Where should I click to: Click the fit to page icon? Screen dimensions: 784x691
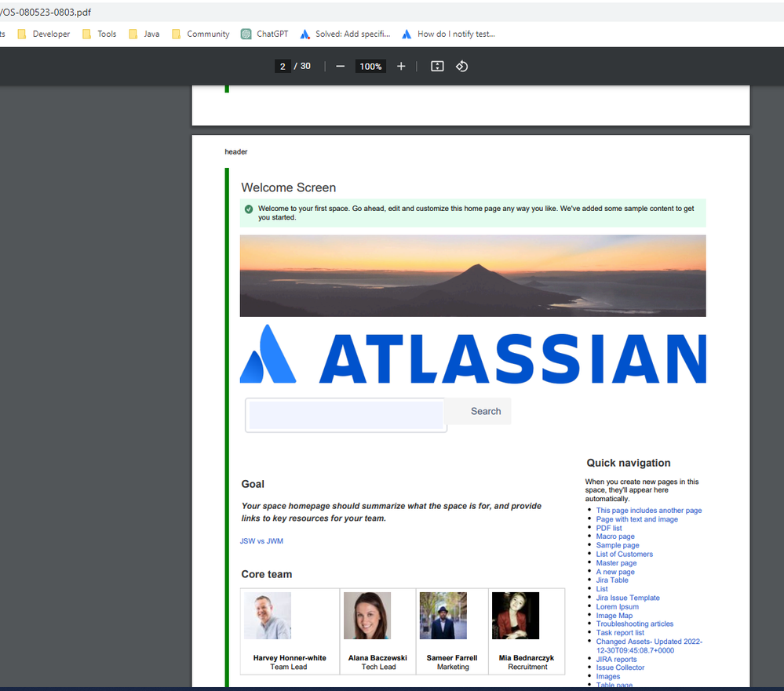click(x=437, y=67)
